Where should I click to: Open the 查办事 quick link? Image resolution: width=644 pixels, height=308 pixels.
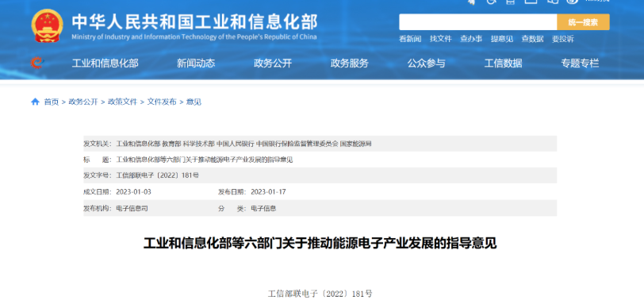tap(471, 39)
